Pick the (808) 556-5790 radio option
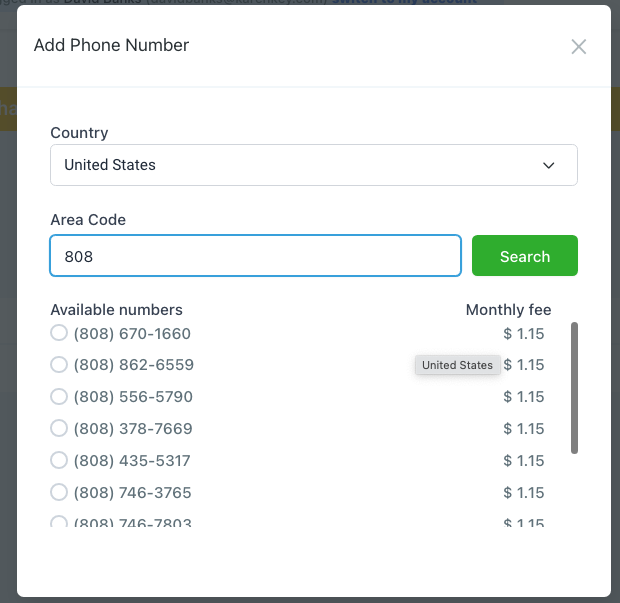The image size is (620, 603). point(59,397)
